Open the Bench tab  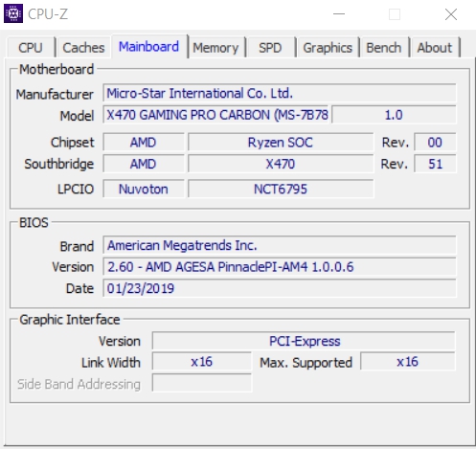pyautogui.click(x=384, y=48)
